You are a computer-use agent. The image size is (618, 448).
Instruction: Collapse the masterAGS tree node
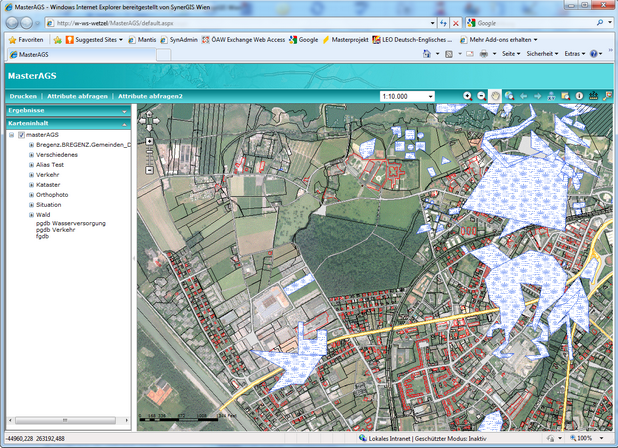[x=11, y=135]
